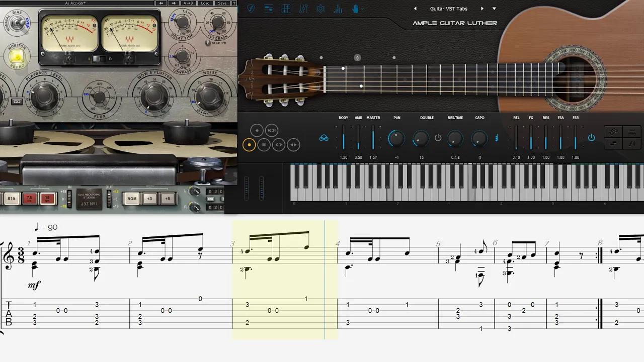Screen dimensions: 644x362
Task: Click the DOUBLE knob
Action: tap(421, 138)
